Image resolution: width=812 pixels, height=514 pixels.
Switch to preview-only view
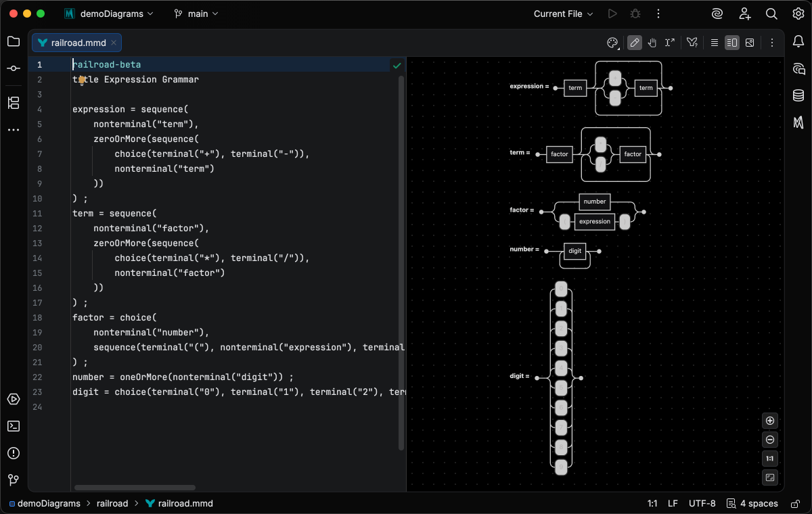[750, 43]
